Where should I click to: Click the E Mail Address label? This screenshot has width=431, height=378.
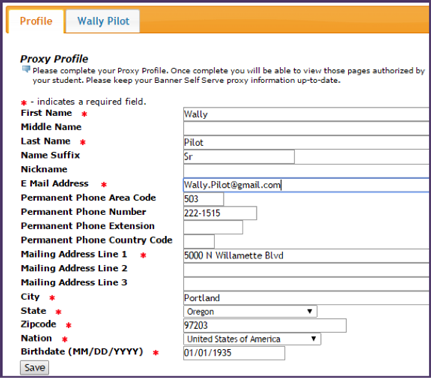[55, 184]
